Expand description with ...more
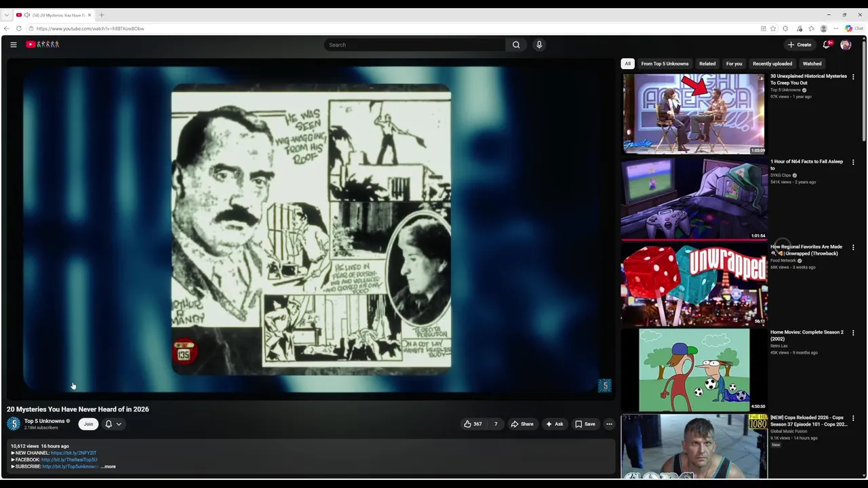The image size is (868, 488). click(x=108, y=467)
